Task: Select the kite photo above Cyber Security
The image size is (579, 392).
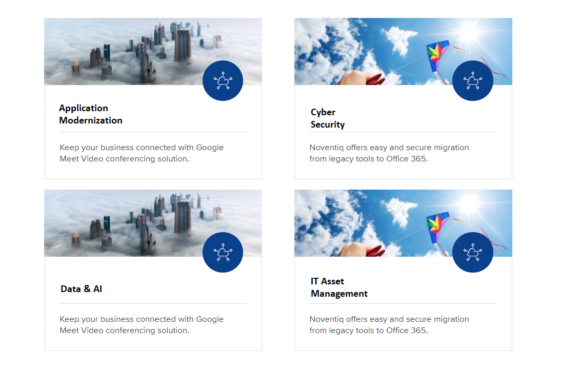Action: (x=403, y=51)
